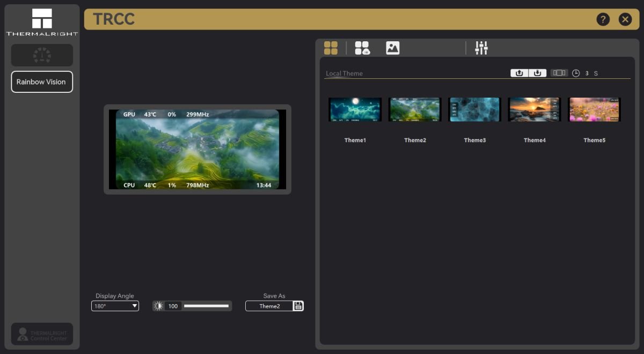
Task: Click the Theme5 label
Action: coord(595,141)
